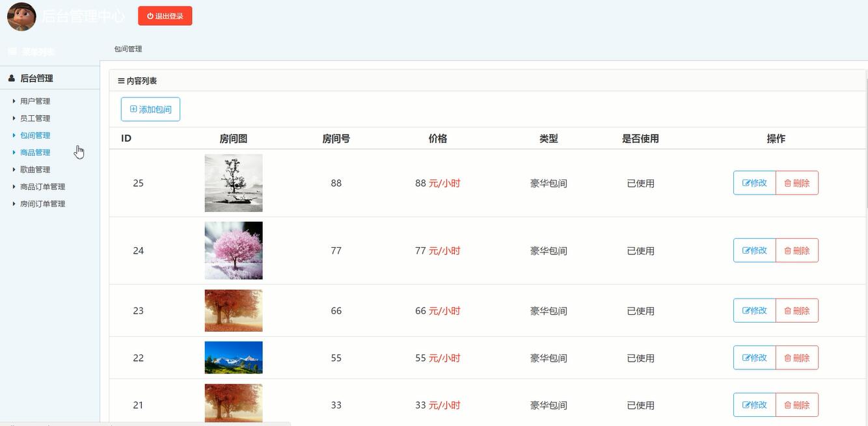The height and width of the screenshot is (426, 868).
Task: Click 修改 for room ID 23
Action: tap(755, 310)
